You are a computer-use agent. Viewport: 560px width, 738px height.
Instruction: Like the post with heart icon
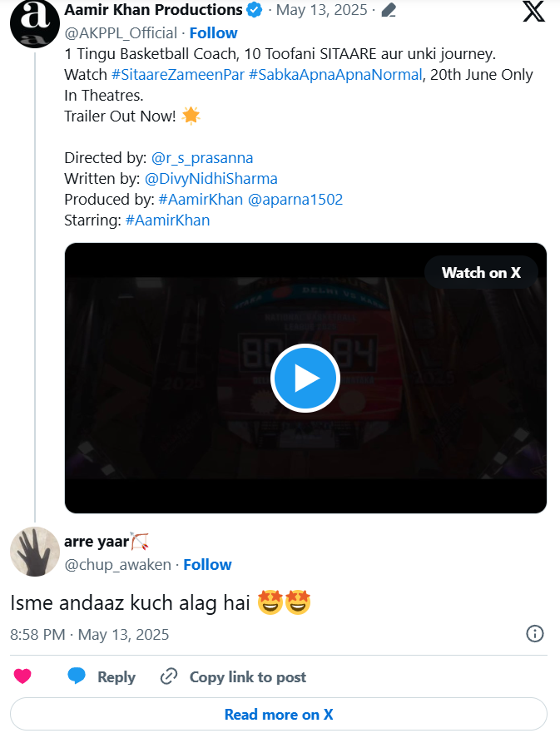(22, 676)
